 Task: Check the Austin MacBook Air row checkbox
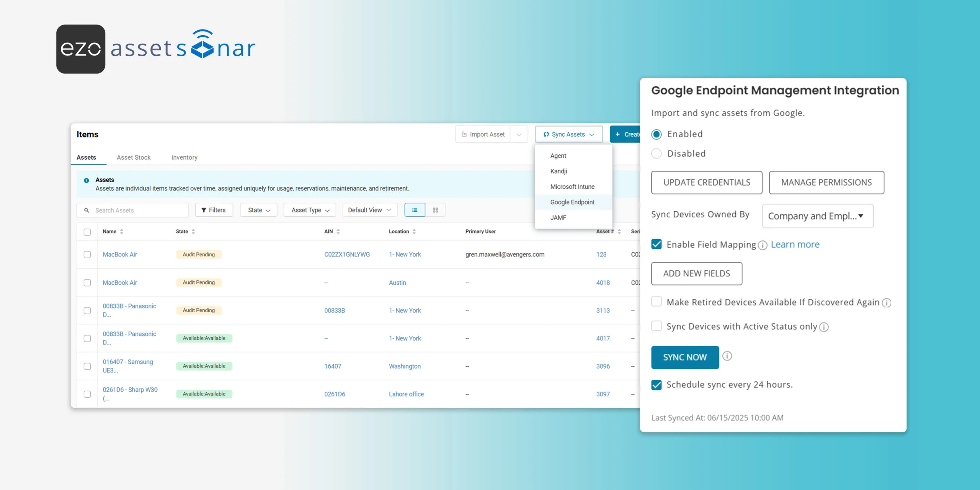pyautogui.click(x=87, y=283)
